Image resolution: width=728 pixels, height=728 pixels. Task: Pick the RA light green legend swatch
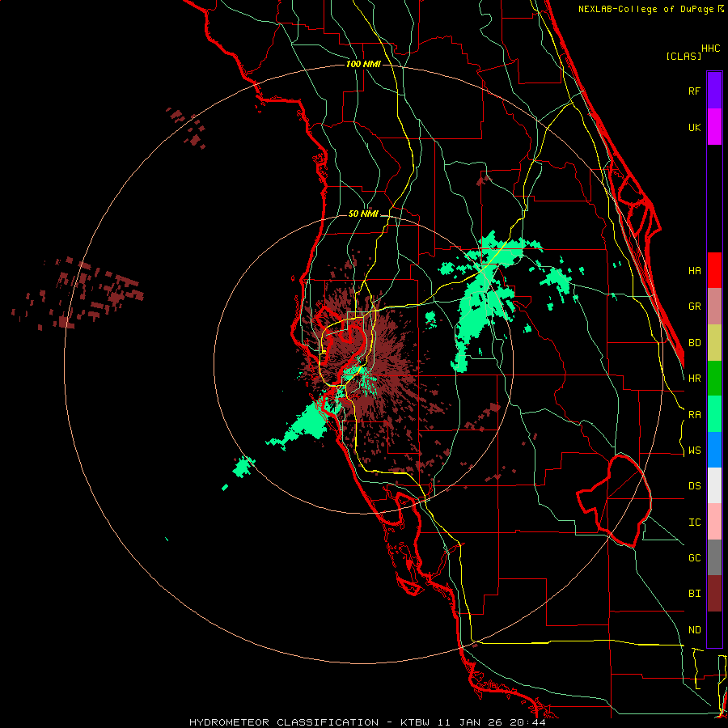coord(714,413)
